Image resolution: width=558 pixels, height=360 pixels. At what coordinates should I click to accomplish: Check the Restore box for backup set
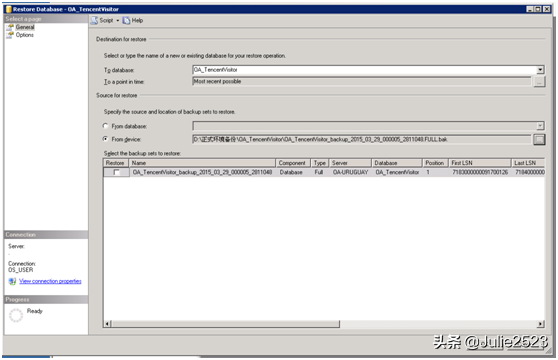click(116, 173)
